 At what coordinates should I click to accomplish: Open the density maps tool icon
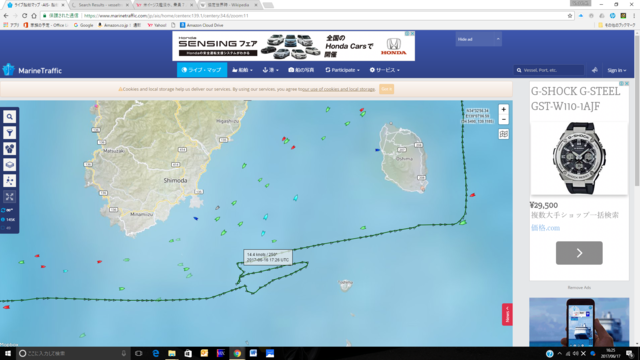[x=9, y=180]
